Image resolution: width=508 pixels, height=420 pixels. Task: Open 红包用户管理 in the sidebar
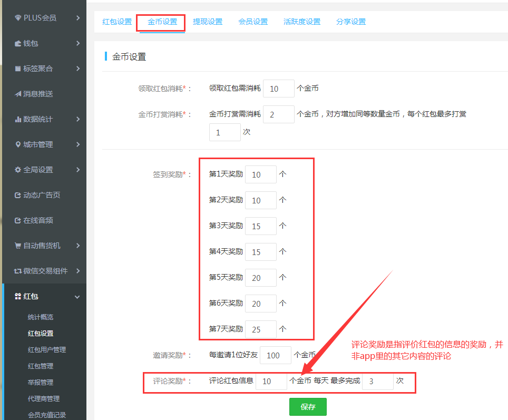pyautogui.click(x=47, y=350)
